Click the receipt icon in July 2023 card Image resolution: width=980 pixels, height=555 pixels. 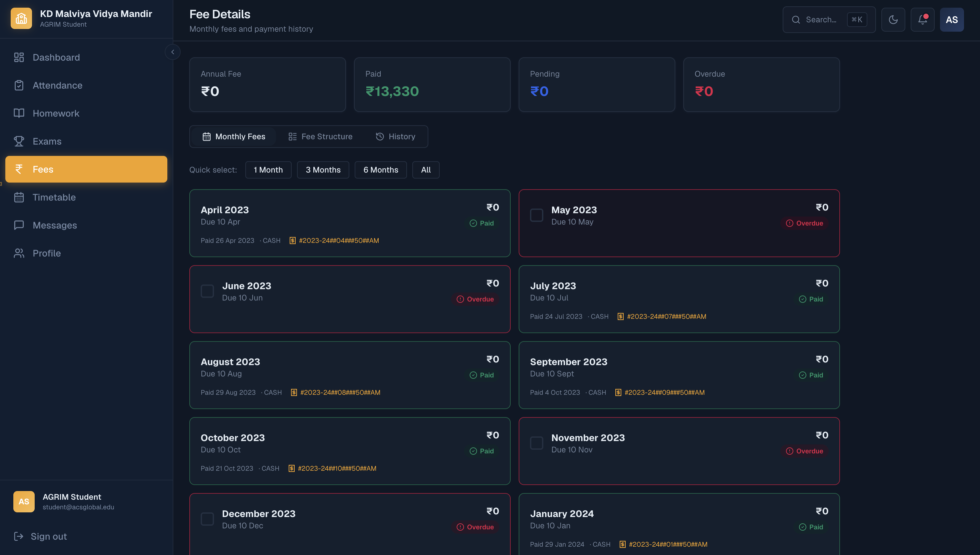620,316
